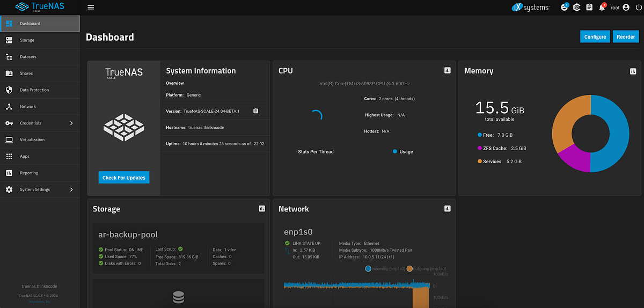Click the ar-backup-pool title
644x308 pixels.
pos(128,234)
